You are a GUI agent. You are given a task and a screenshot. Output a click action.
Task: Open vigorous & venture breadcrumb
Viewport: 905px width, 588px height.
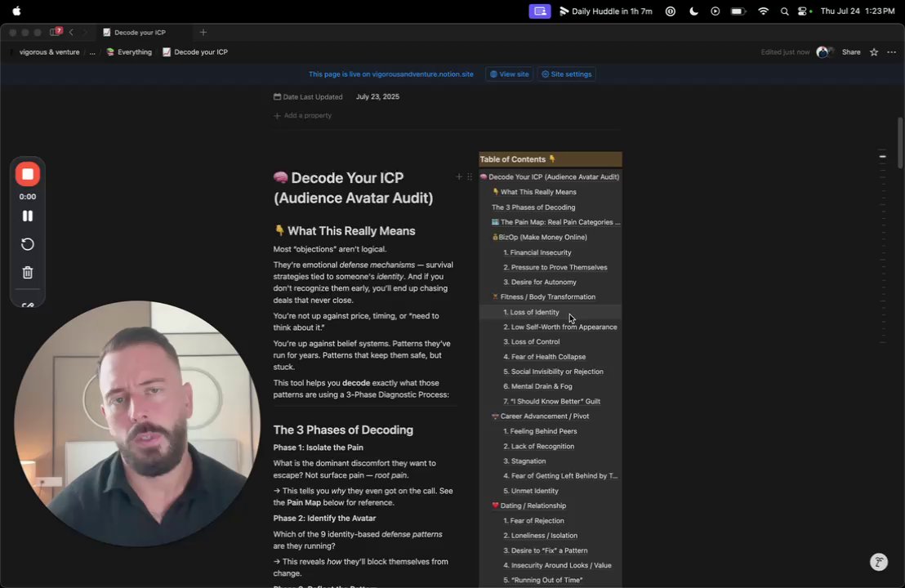coord(49,52)
